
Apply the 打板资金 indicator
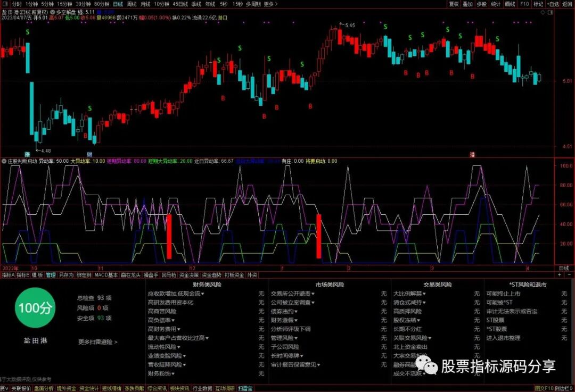[x=234, y=275]
